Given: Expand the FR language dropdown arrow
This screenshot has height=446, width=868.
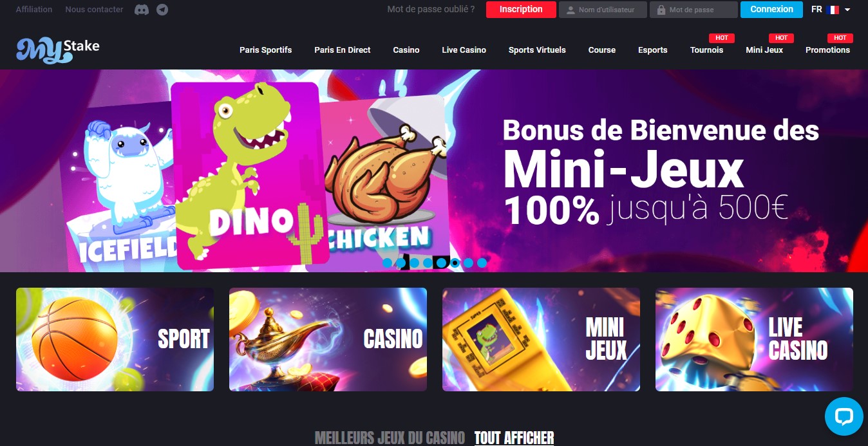Looking at the screenshot, I should (x=847, y=10).
